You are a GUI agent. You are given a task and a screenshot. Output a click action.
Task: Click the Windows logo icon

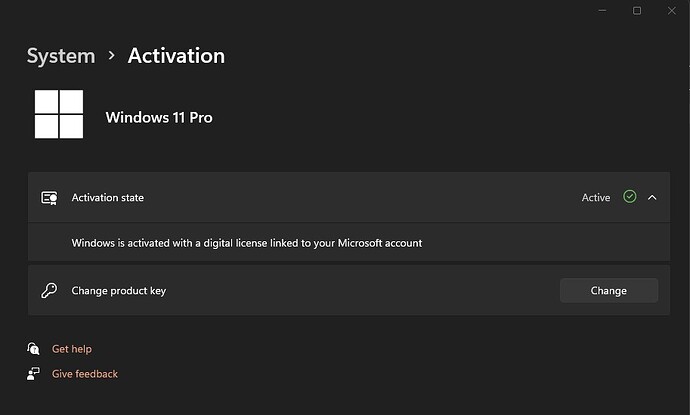pos(59,114)
